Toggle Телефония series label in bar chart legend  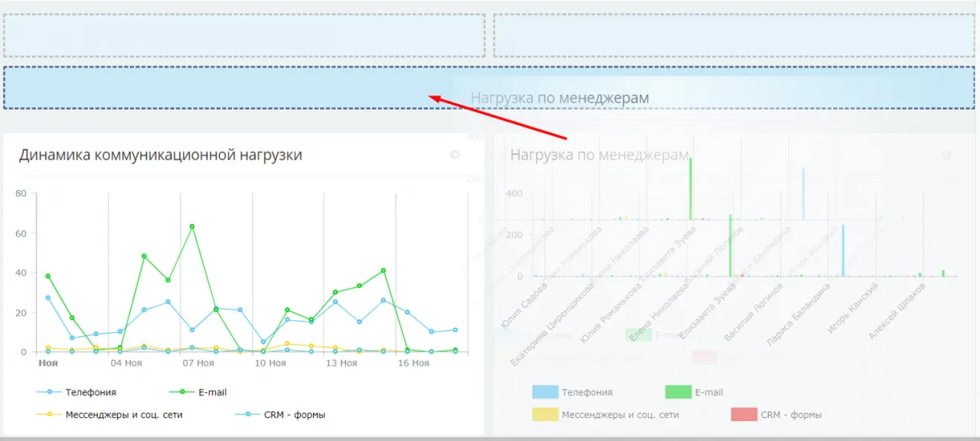click(x=586, y=392)
